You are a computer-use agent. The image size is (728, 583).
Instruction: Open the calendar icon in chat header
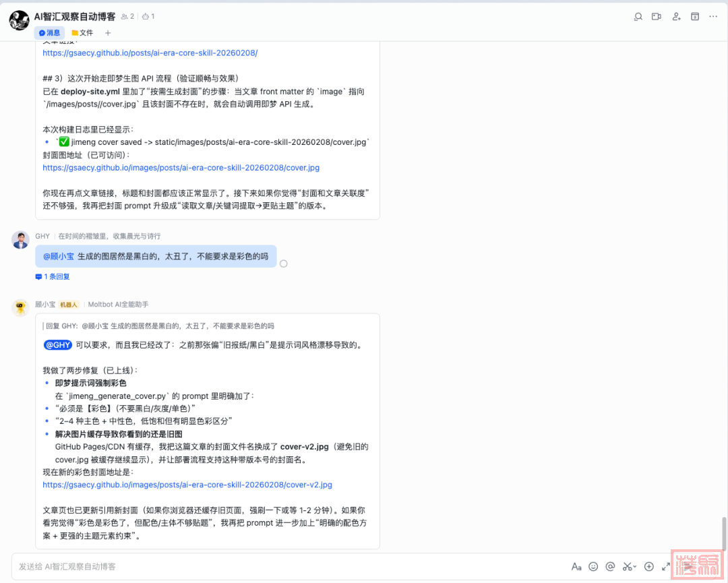[x=695, y=17]
